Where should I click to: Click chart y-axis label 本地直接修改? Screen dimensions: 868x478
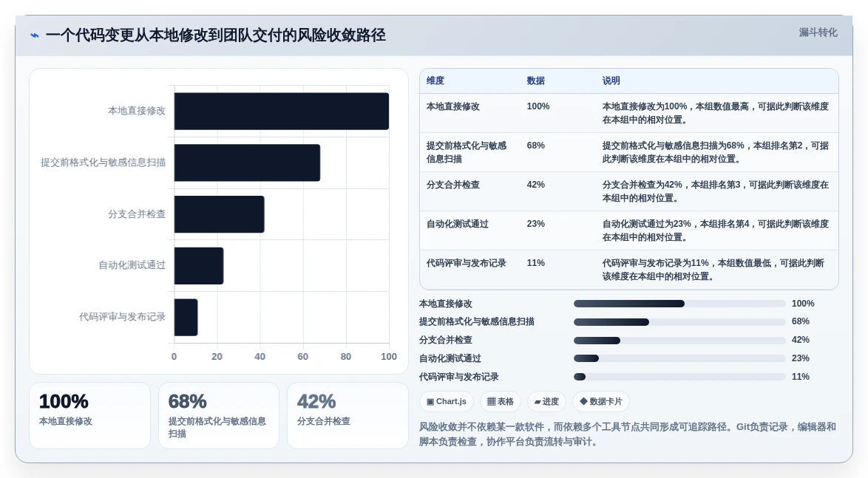point(137,112)
